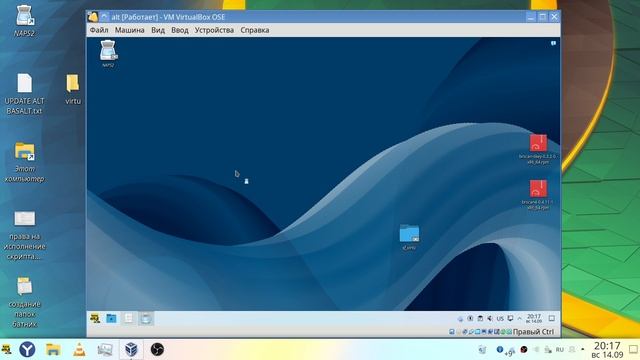Click the red-black tray icon on host
The width and height of the screenshot is (640, 360).
tap(524, 349)
